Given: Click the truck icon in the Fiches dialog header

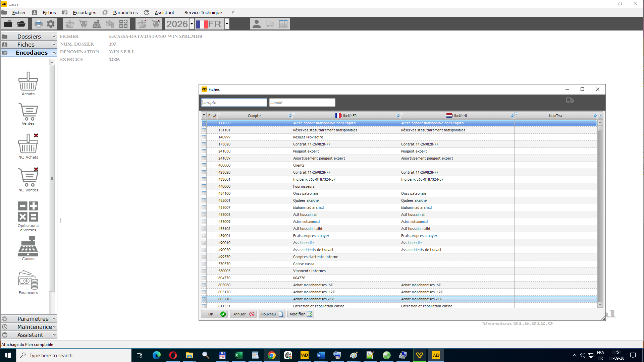Looking at the screenshot, I should (x=570, y=100).
